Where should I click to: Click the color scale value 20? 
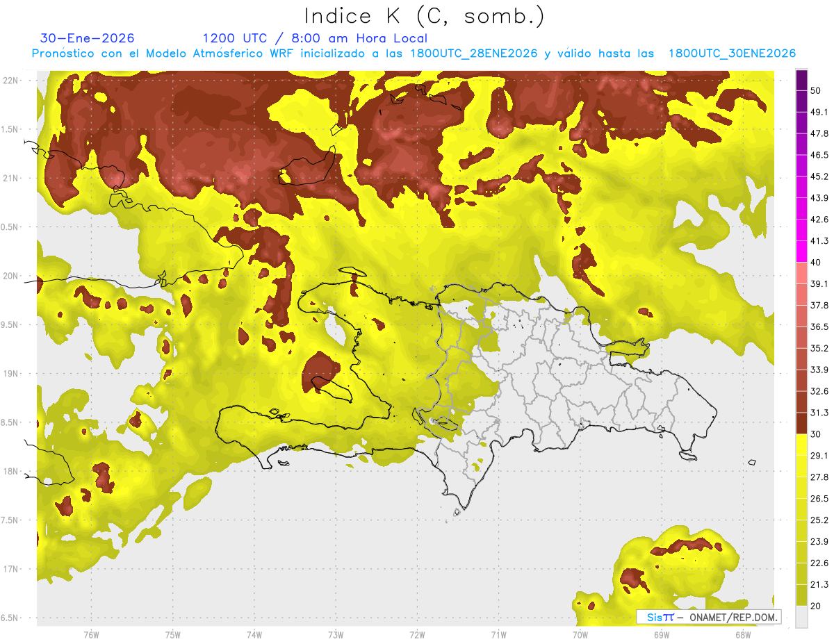point(816,606)
